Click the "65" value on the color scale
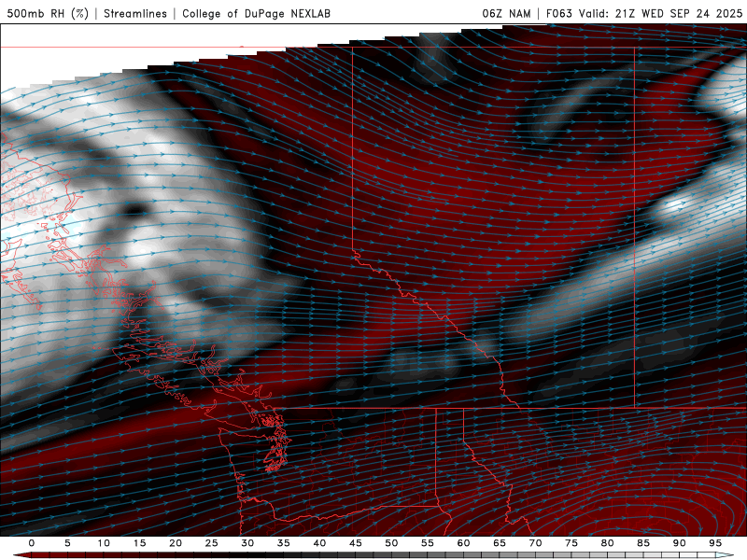The height and width of the screenshot is (560, 747). 500,543
